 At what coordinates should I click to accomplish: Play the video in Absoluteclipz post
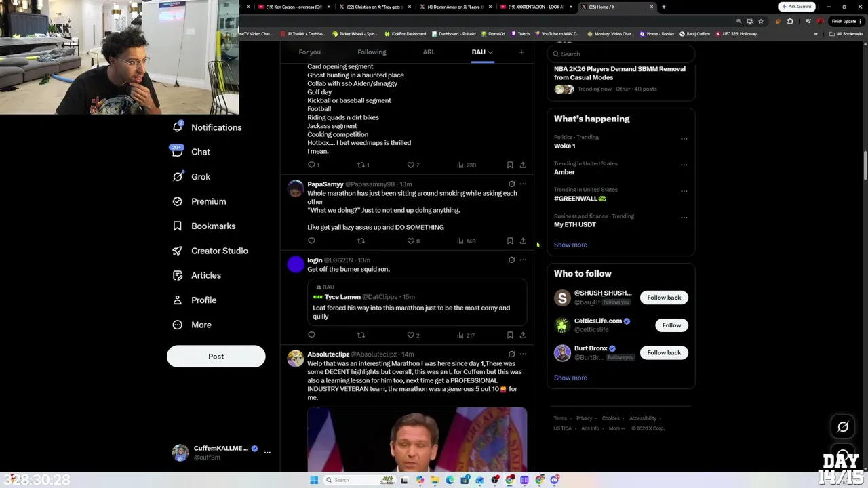coord(417,439)
